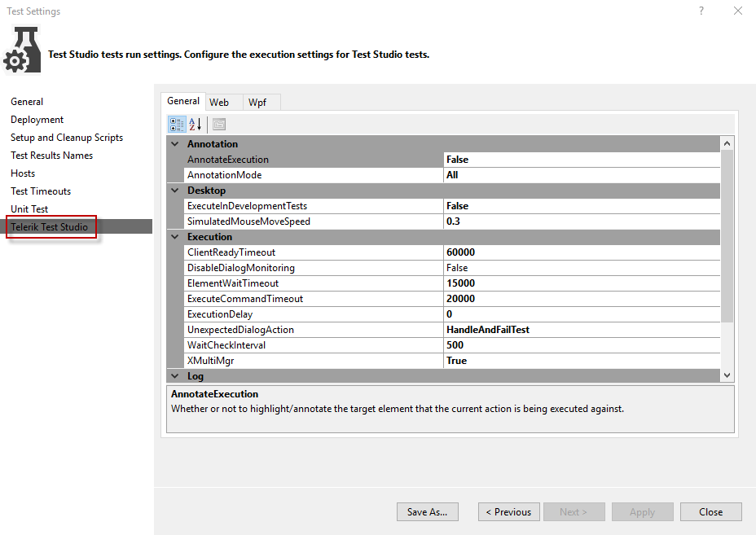This screenshot has width=756, height=535.
Task: Edit ExecuteInDevelopmentTests False value
Action: [582, 206]
